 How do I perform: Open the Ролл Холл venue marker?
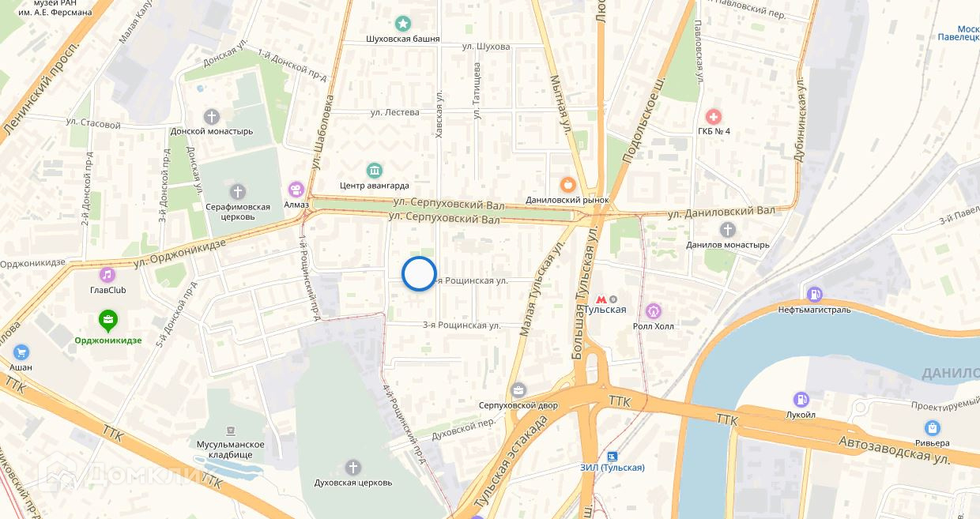653,311
